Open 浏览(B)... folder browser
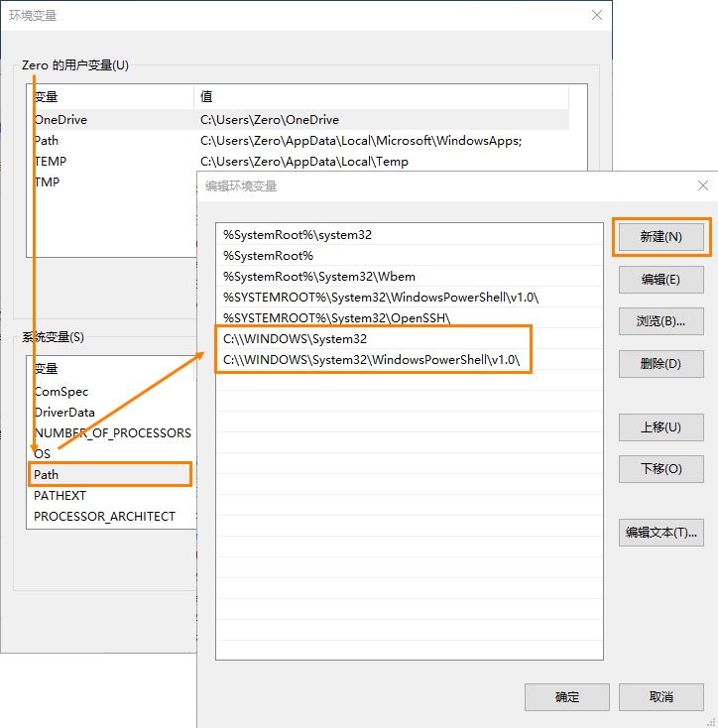The width and height of the screenshot is (718, 728). (660, 321)
